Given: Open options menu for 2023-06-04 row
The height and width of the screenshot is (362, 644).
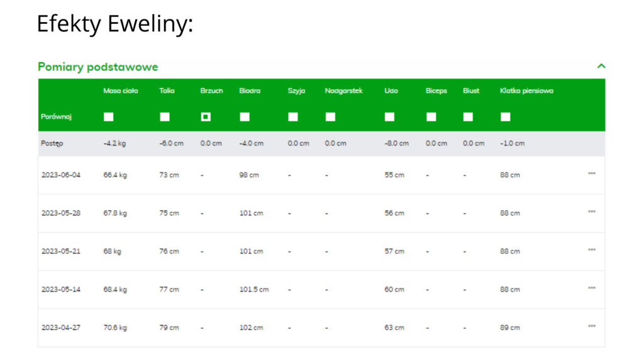Looking at the screenshot, I should tap(591, 173).
